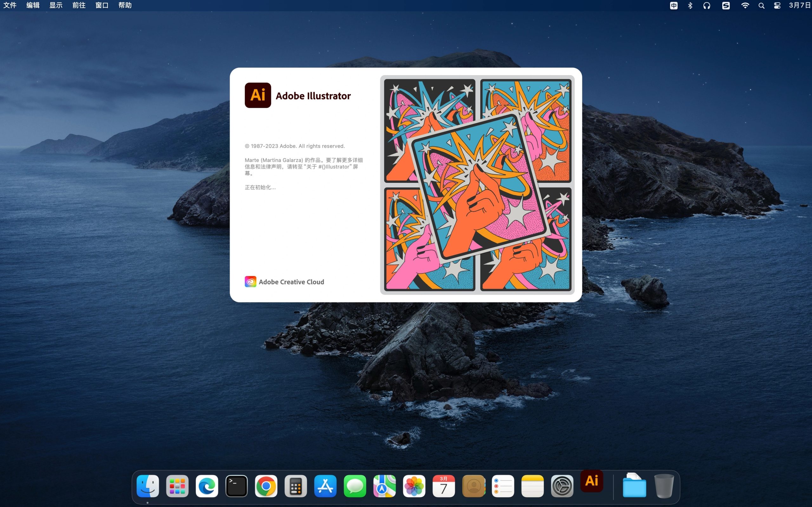Launch Google Chrome from the dock
The height and width of the screenshot is (507, 812).
(266, 485)
